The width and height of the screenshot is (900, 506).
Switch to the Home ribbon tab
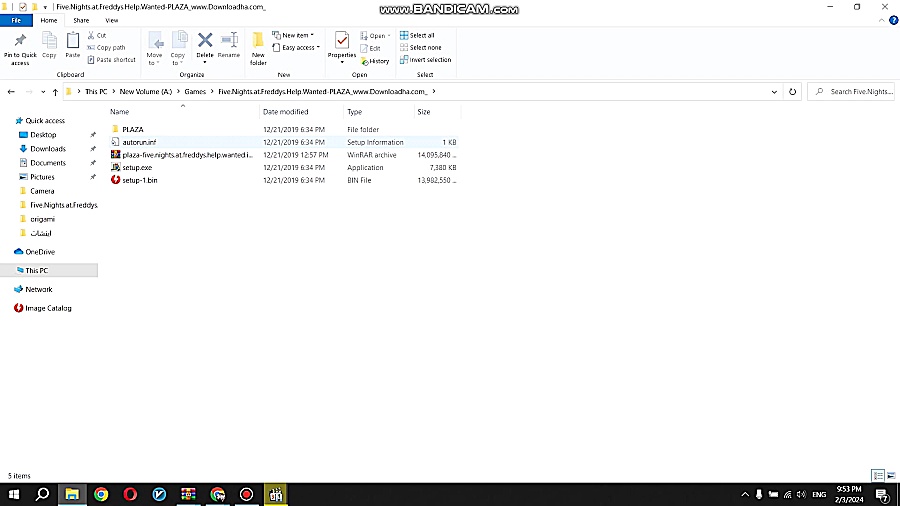[x=49, y=20]
